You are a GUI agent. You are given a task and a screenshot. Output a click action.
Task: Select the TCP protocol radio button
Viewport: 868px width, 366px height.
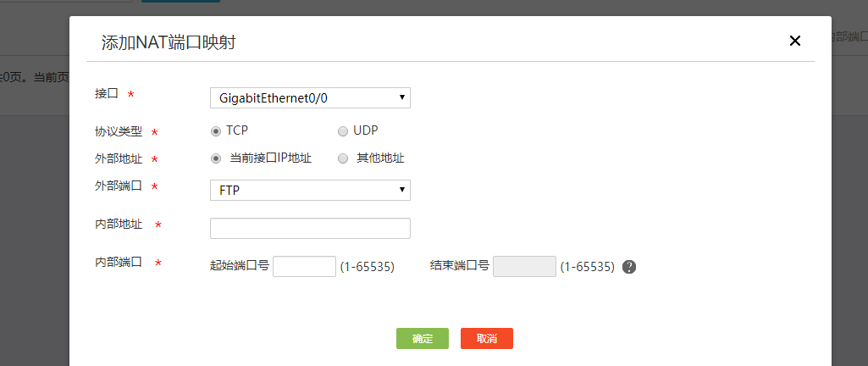click(x=216, y=131)
